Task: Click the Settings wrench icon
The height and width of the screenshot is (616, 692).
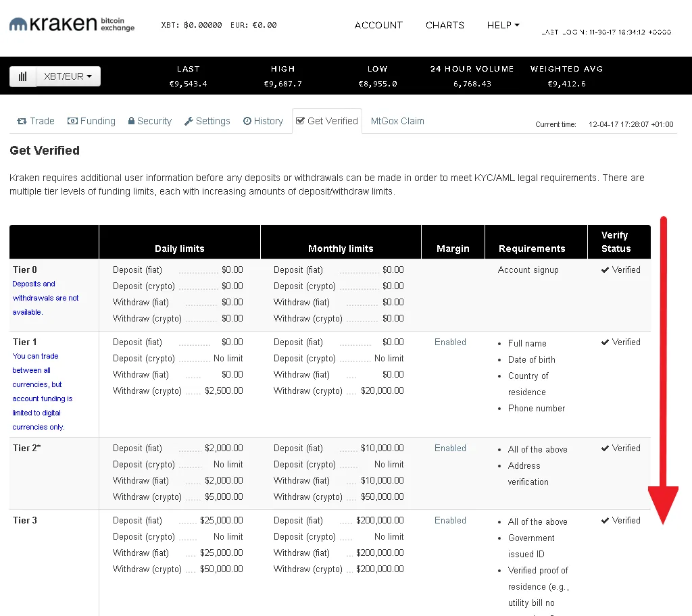Action: tap(189, 121)
